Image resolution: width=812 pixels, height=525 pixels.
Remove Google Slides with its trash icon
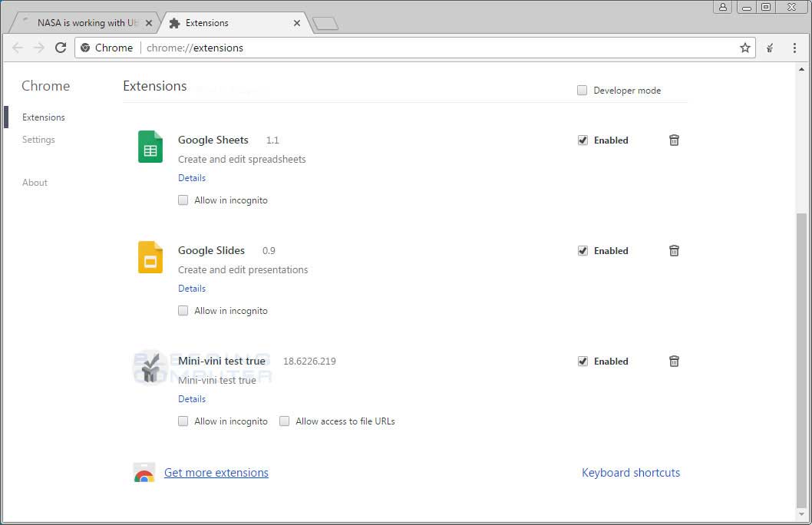(x=674, y=250)
